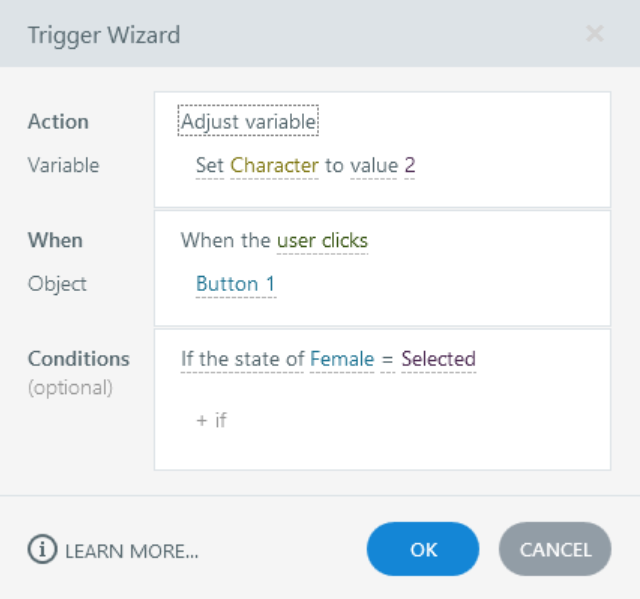Screen dimensions: 640x599
Task: Open the LEARN MORE link
Action: tap(132, 550)
